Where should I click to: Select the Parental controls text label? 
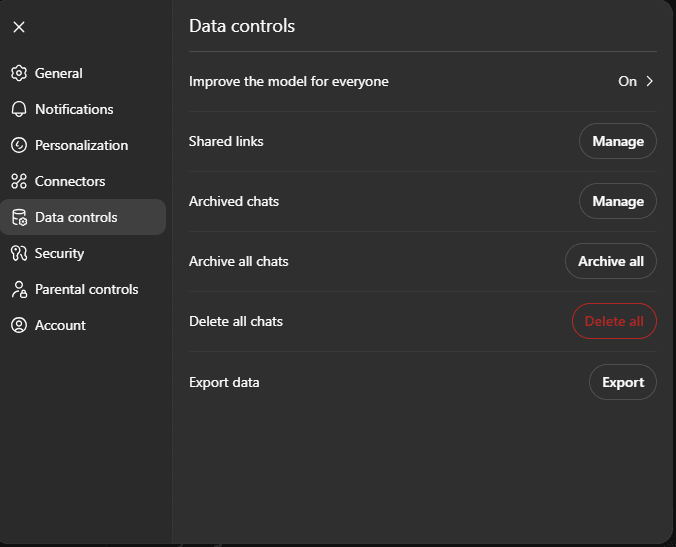pos(86,289)
